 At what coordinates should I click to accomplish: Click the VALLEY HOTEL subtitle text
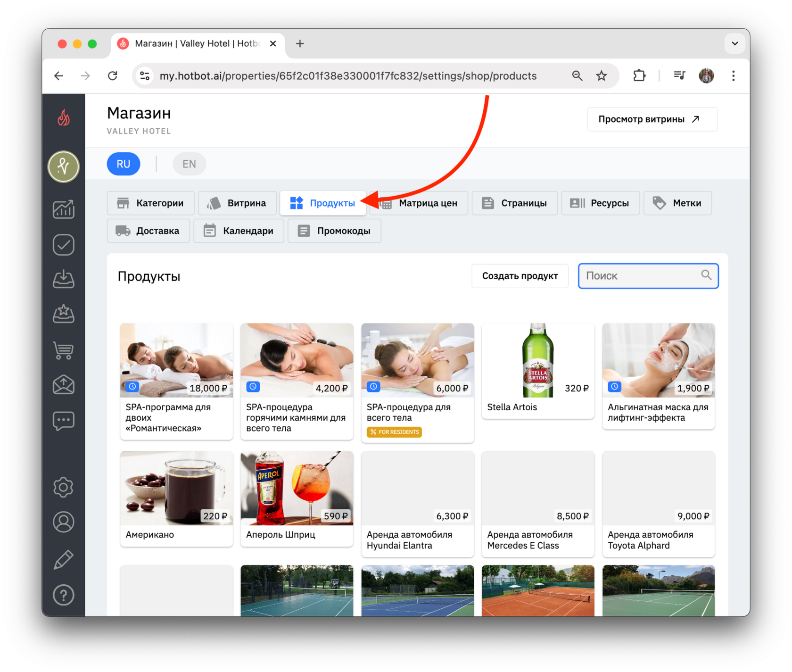(139, 131)
